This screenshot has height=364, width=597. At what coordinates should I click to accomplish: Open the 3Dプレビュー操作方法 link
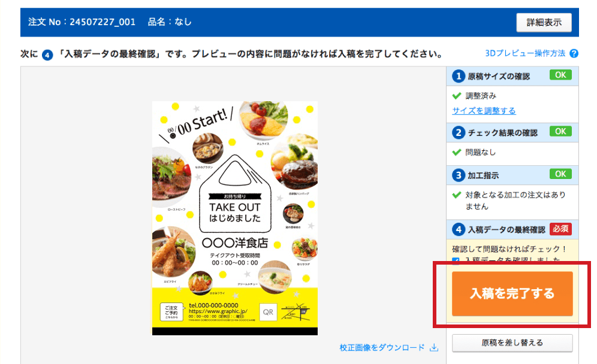[525, 53]
